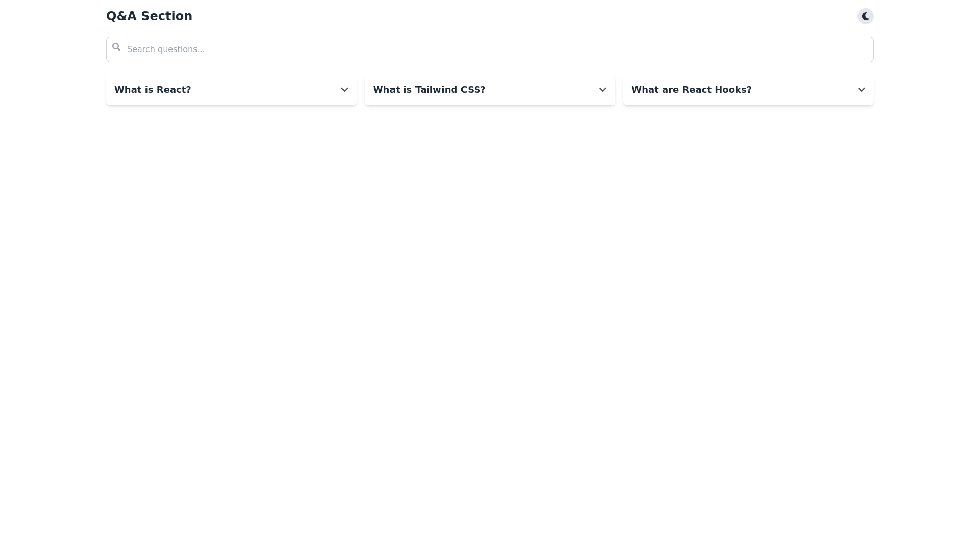Click the 'Search questions...' placeholder text

pos(166,49)
